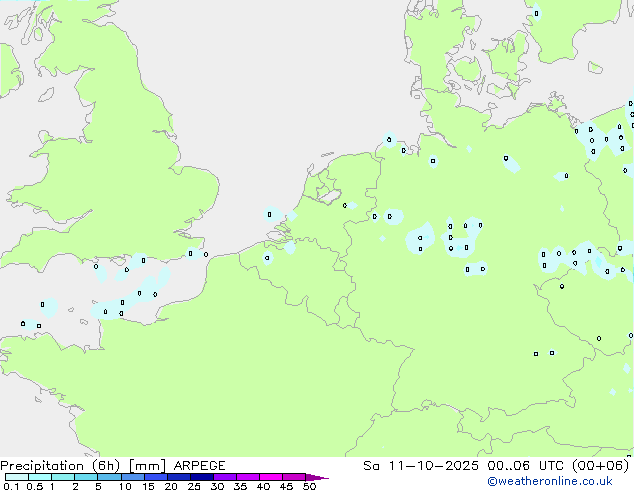
Task: Click the rain marker off the Dutch coast
Action: pyautogui.click(x=269, y=213)
